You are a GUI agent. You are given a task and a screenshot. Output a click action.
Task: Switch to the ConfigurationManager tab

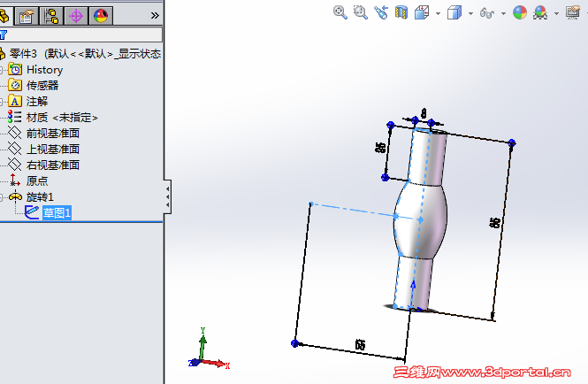[x=51, y=16]
